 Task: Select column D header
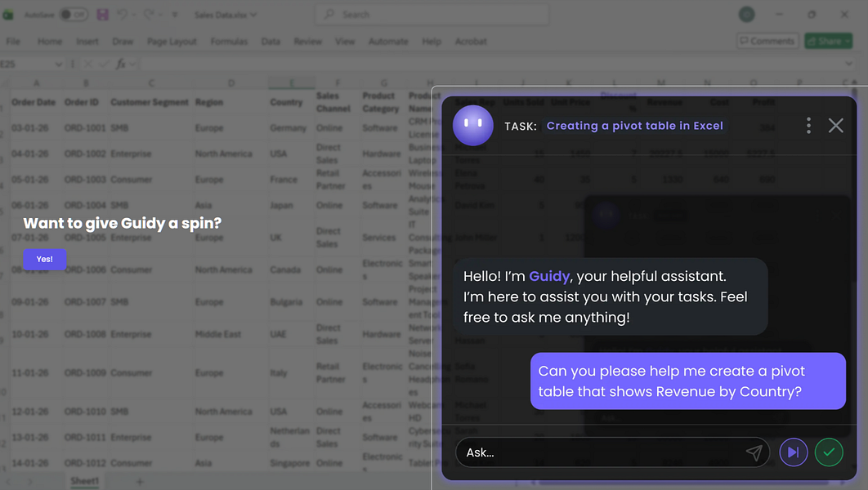pos(230,83)
